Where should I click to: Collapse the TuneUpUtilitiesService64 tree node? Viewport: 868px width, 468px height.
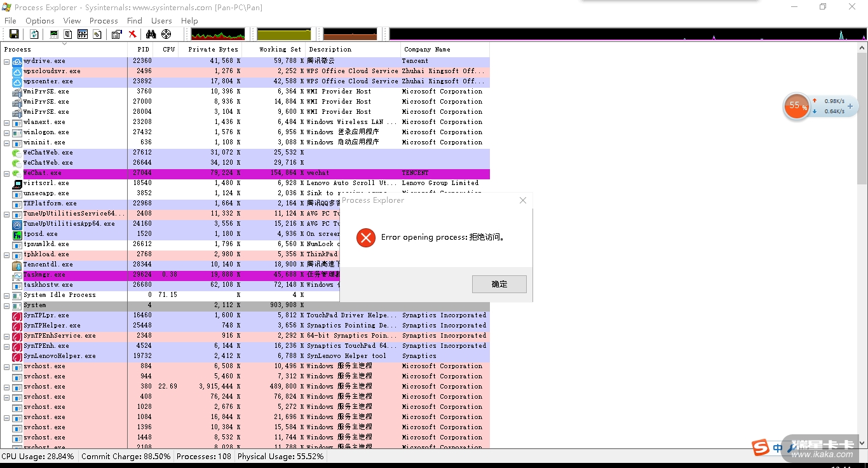7,214
